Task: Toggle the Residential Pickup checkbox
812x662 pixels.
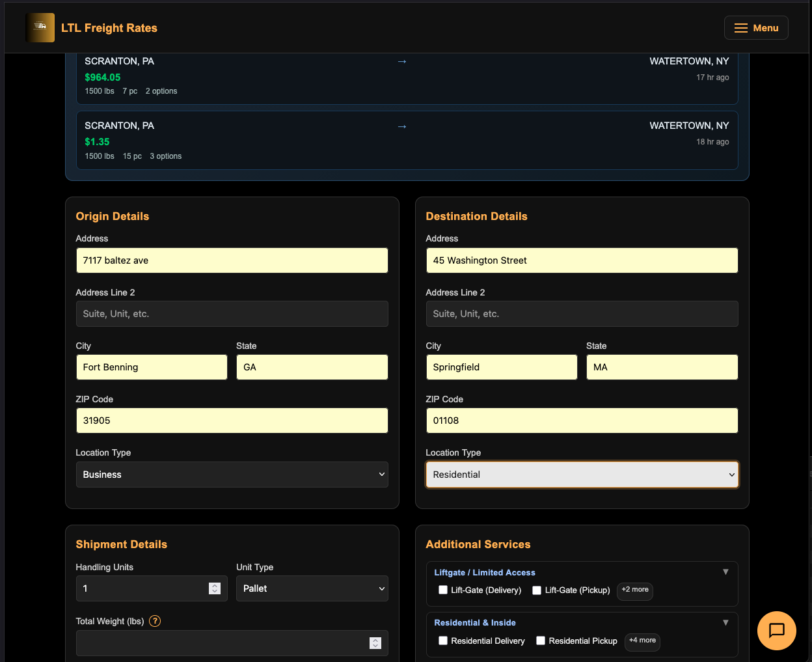Action: [541, 641]
